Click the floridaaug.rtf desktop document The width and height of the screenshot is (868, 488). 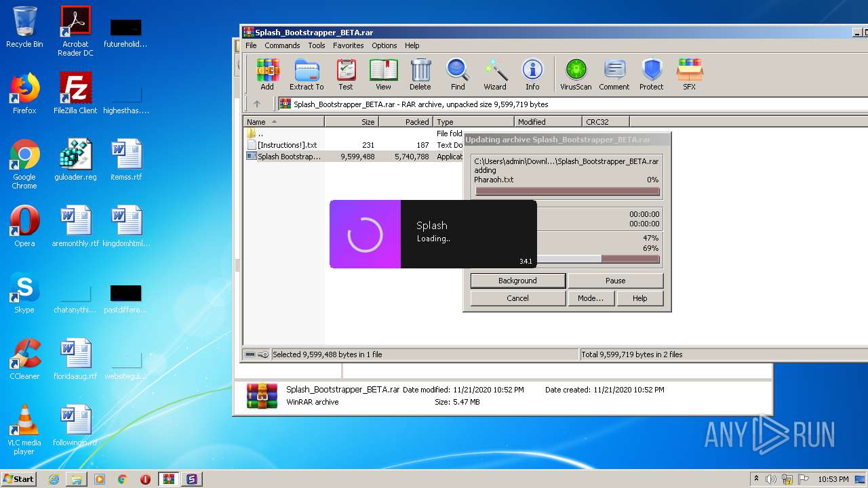pyautogui.click(x=75, y=359)
